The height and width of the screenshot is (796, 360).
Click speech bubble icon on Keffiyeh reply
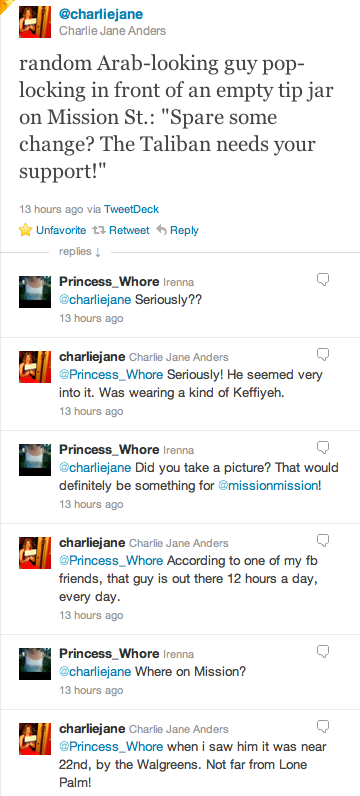323,354
